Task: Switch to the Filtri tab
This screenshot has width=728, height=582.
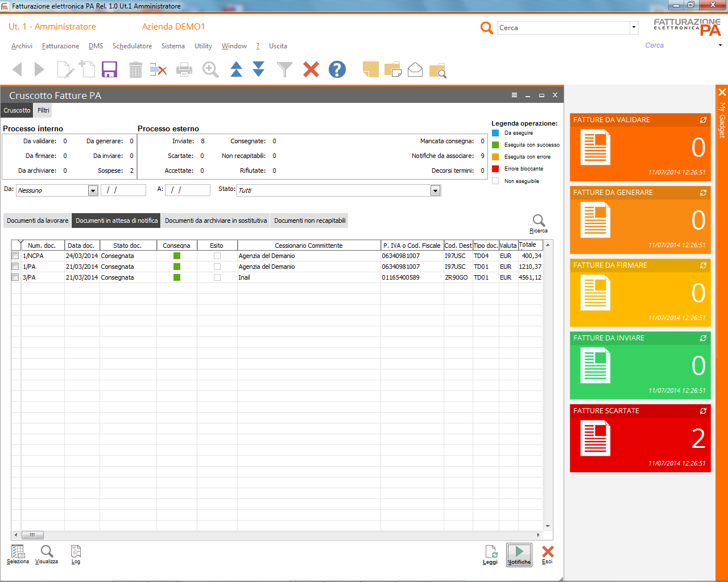Action: pos(44,110)
